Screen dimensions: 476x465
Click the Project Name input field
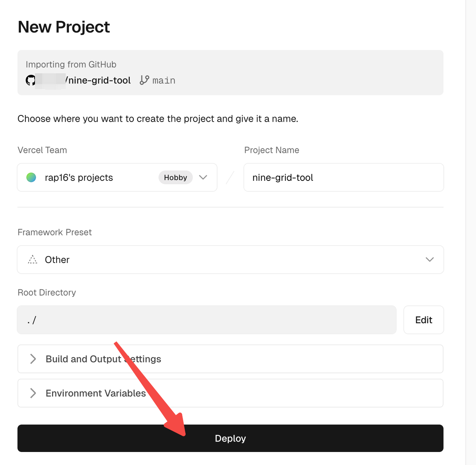343,177
